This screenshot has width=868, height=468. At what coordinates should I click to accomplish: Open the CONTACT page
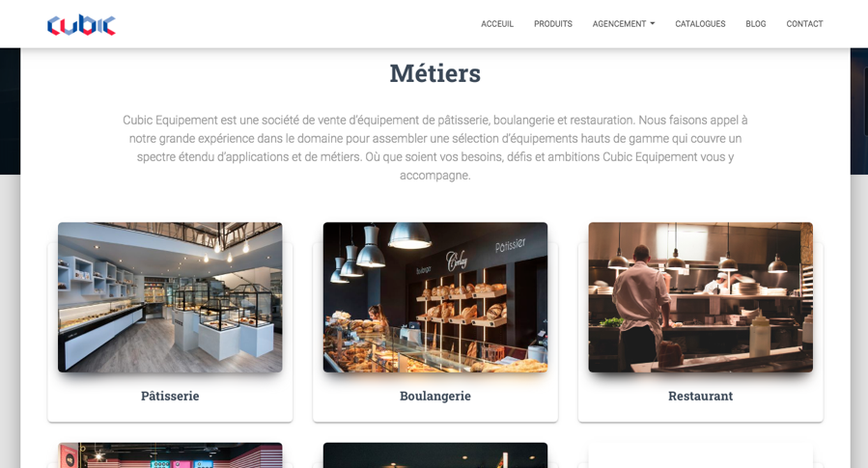[804, 24]
